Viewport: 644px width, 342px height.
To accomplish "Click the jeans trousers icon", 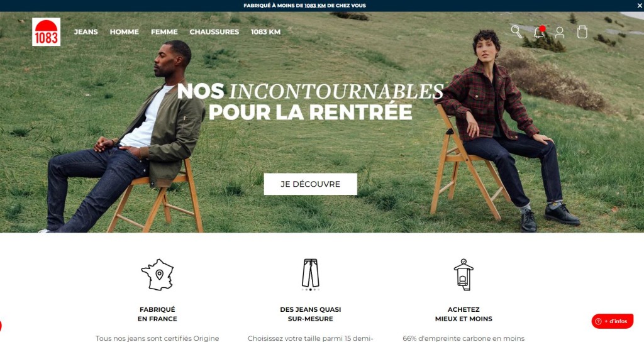I will click(x=311, y=273).
